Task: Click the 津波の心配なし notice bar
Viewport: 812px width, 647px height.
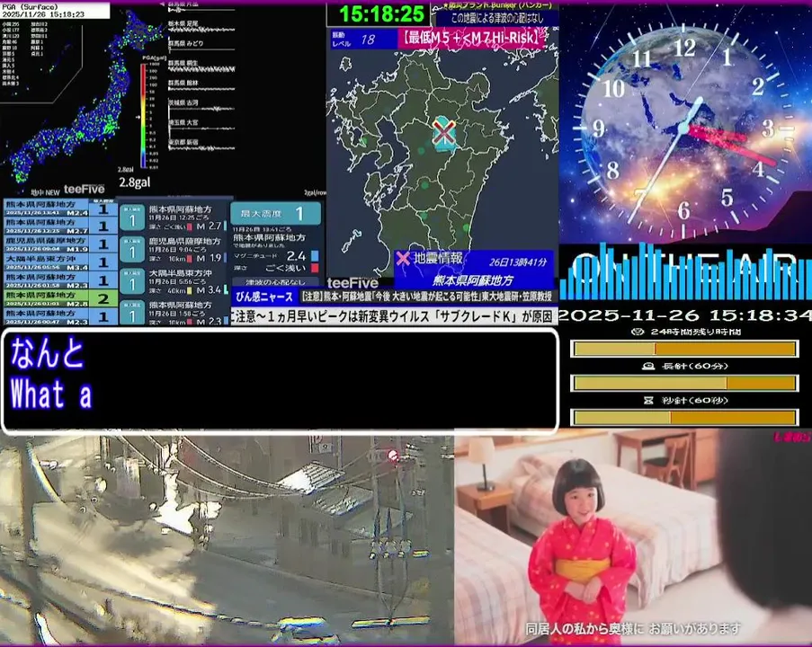Action: [x=275, y=282]
